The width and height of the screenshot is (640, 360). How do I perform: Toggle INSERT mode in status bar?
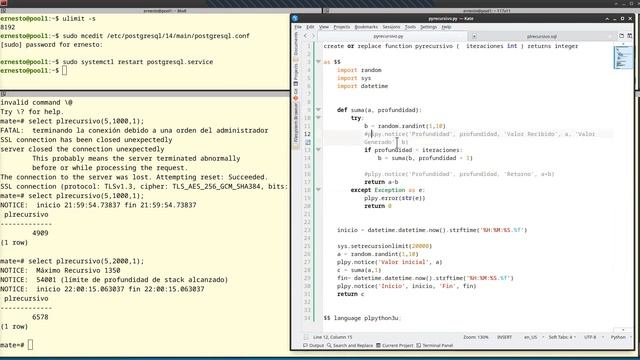(x=504, y=337)
